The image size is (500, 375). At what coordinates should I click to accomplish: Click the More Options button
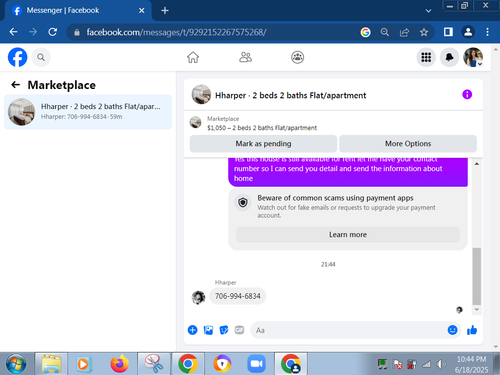408,144
